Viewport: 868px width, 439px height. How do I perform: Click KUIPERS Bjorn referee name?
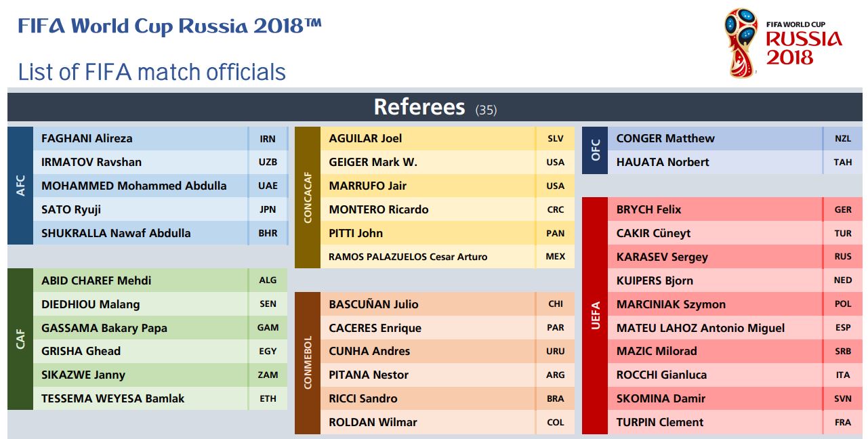pos(655,280)
